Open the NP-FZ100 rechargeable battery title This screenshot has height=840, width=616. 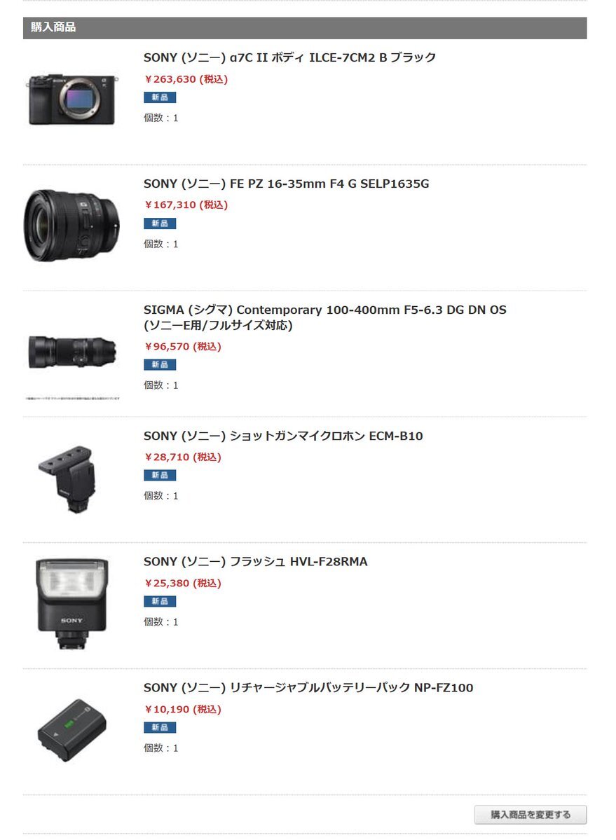click(308, 688)
